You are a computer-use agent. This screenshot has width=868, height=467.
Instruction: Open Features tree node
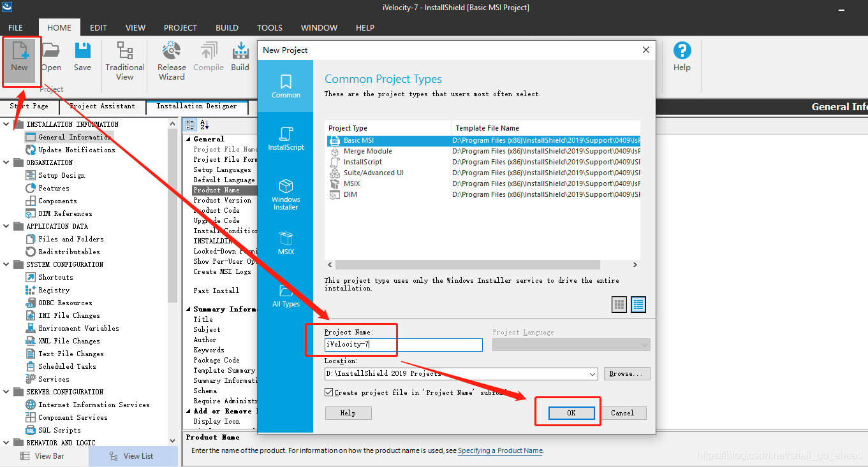pyautogui.click(x=54, y=188)
